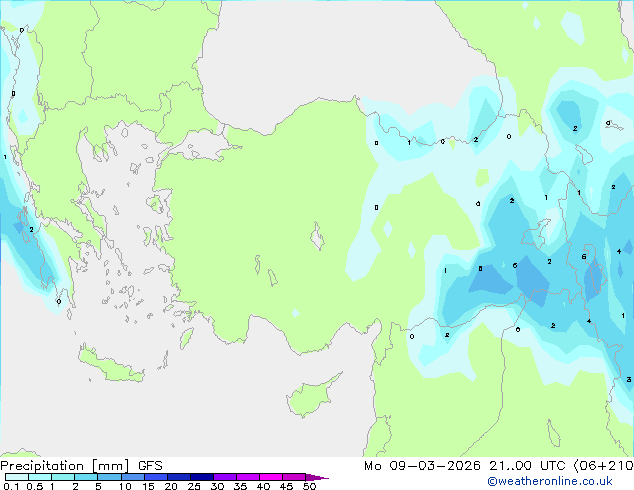Select the 35–40 mm violet legend swatch
Screen dimensions: 634x490
248,477
